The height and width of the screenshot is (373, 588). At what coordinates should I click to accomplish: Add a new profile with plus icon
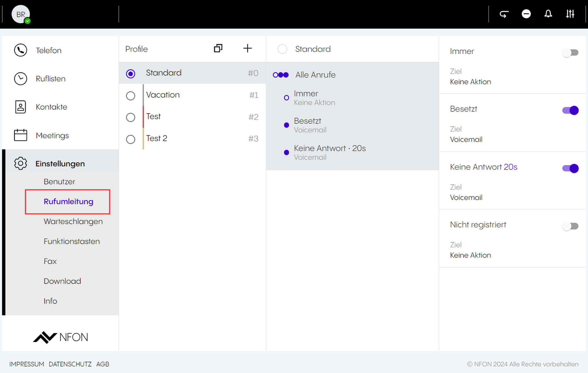tap(248, 49)
